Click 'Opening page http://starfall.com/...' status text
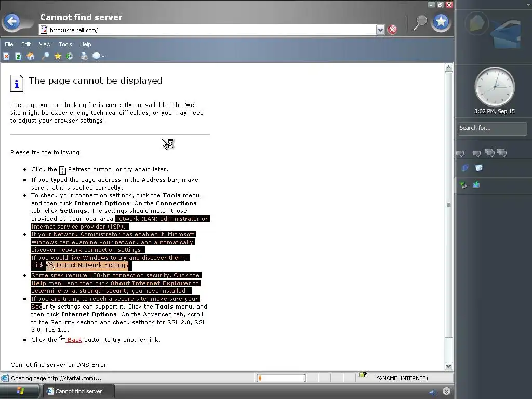 click(56, 378)
